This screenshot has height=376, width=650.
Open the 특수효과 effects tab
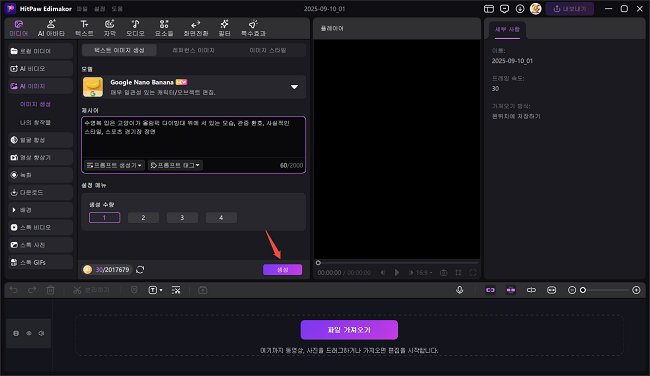coord(253,28)
